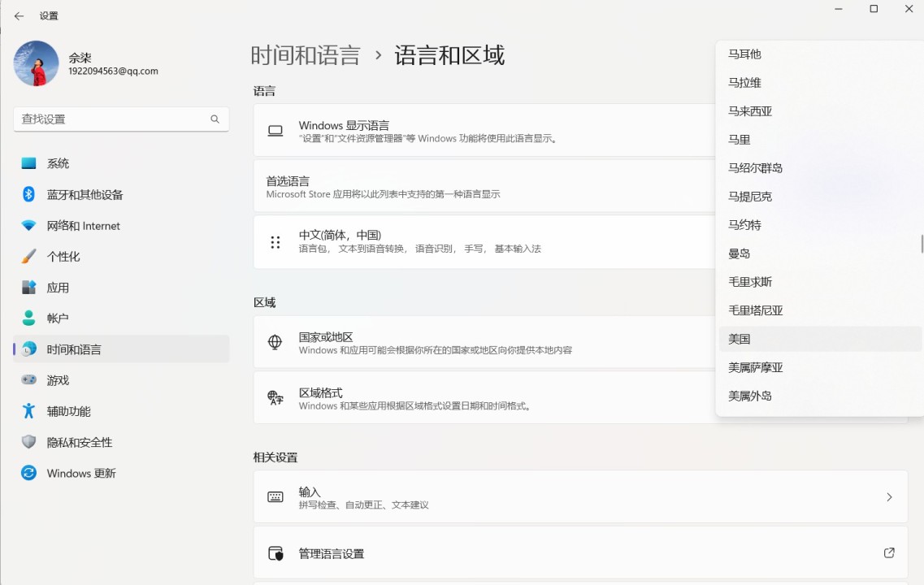Select 马里 in the country list
The height and width of the screenshot is (585, 924).
(x=819, y=140)
